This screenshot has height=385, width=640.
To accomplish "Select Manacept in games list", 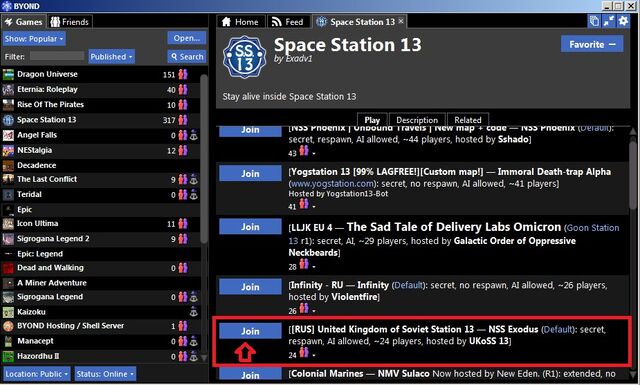I will [x=101, y=341].
